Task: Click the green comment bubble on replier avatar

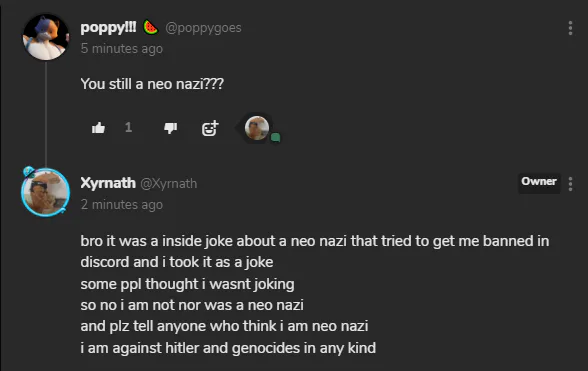Action: pyautogui.click(x=276, y=138)
